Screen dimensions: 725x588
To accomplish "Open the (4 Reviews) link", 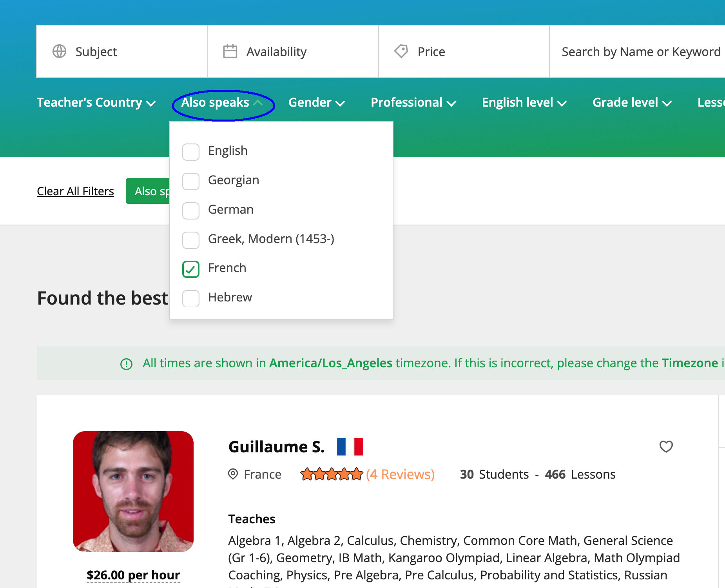I will (400, 474).
